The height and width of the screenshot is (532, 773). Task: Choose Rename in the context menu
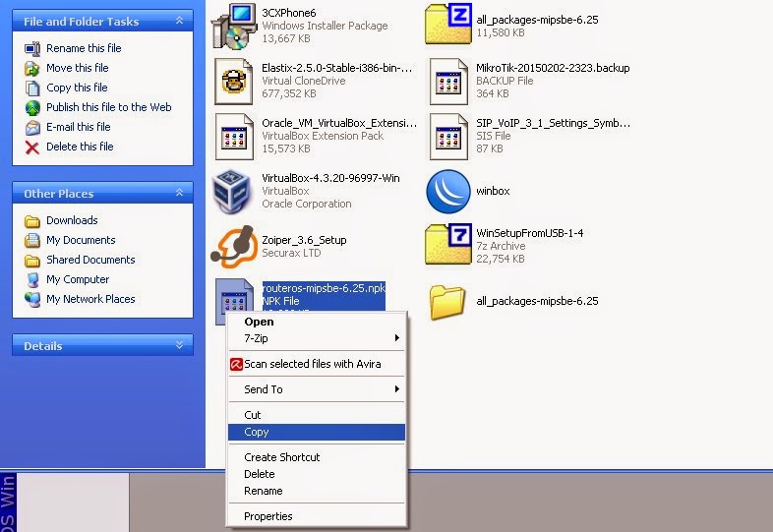[x=317, y=491]
